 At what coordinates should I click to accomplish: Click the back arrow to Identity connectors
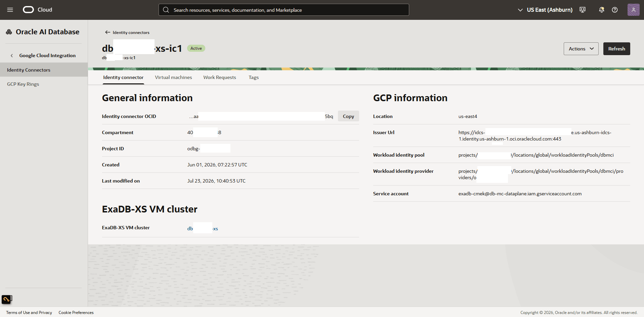108,32
